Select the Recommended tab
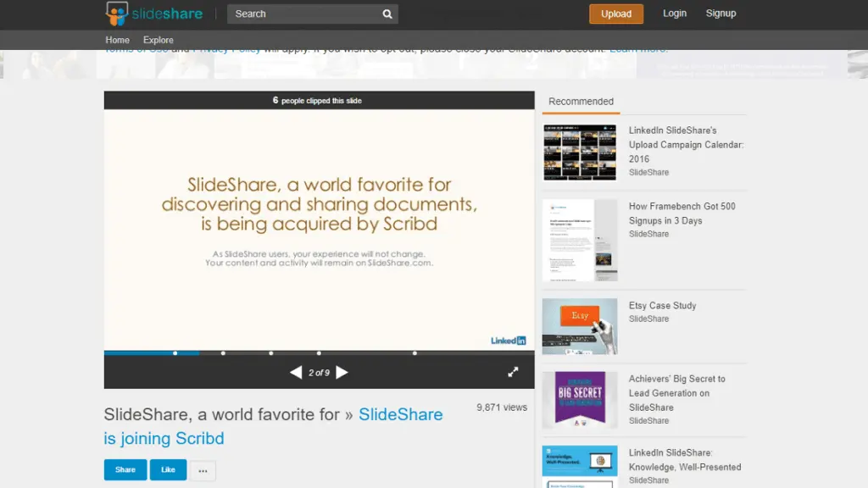 [581, 102]
